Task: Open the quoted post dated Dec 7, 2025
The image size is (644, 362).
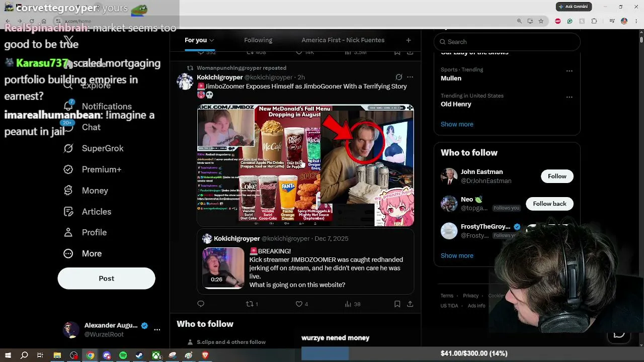Action: pos(305,261)
